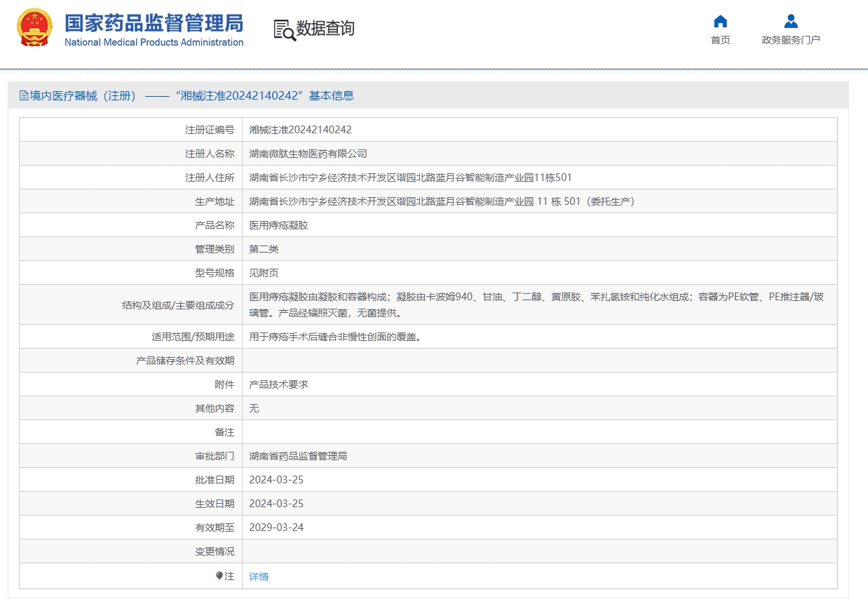868x611 pixels.
Task: Click the 数据查询 magnifier document icon
Action: [284, 29]
